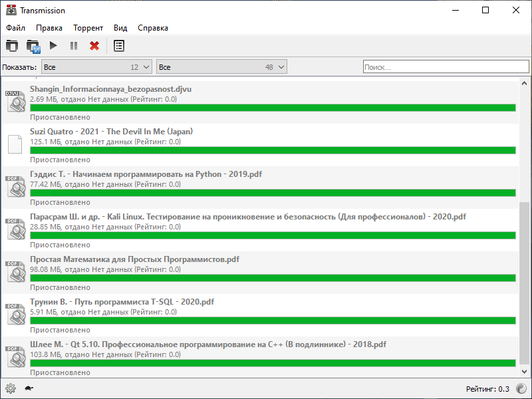Image resolution: width=532 pixels, height=399 pixels.
Task: Open the Файл menu
Action: pos(15,28)
